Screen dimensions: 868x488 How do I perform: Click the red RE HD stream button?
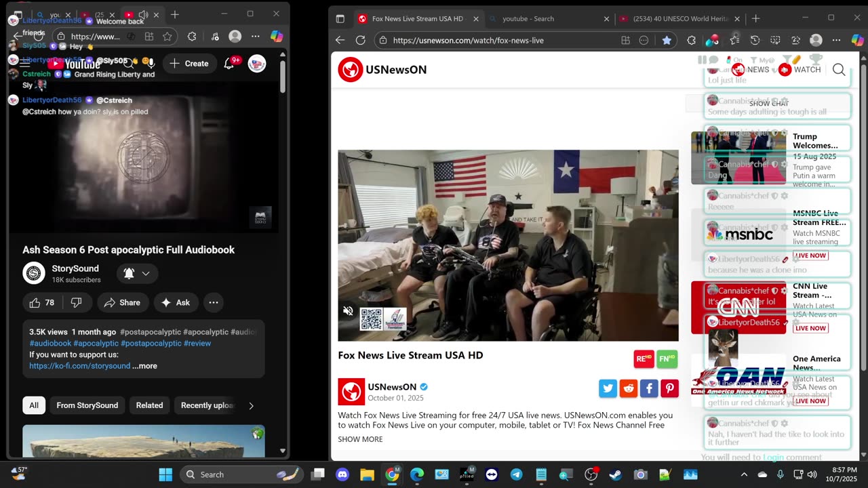click(644, 359)
